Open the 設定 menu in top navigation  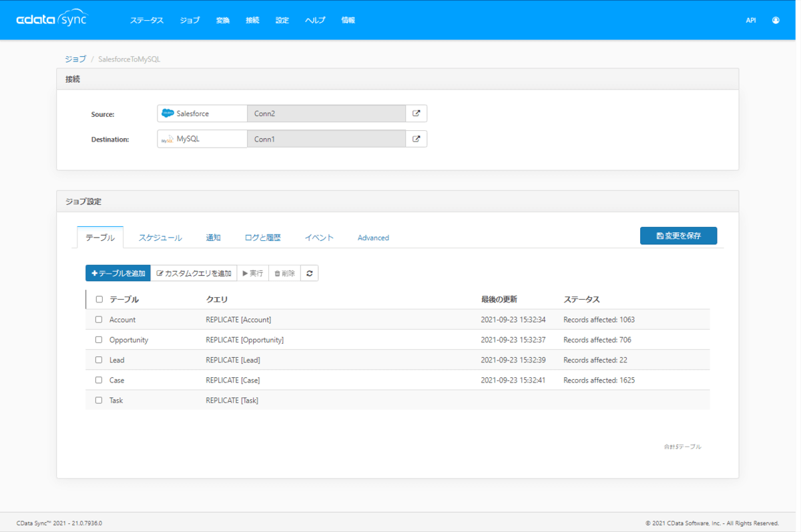coord(282,21)
